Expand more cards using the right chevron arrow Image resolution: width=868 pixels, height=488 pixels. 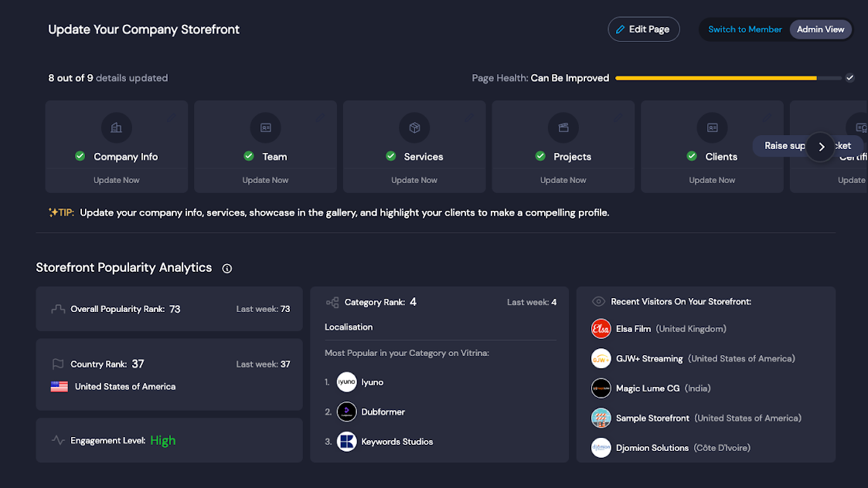pos(821,147)
